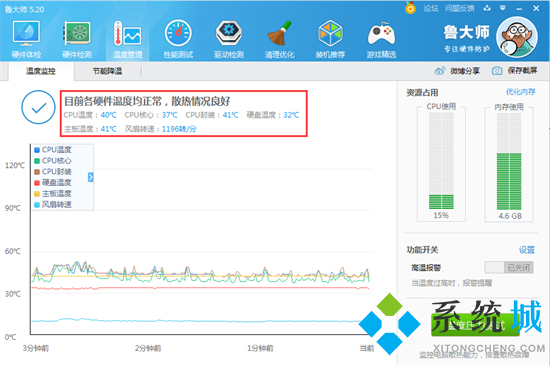The image size is (550, 366).
Task: Switch to 节能降温 tab
Action: (x=107, y=71)
